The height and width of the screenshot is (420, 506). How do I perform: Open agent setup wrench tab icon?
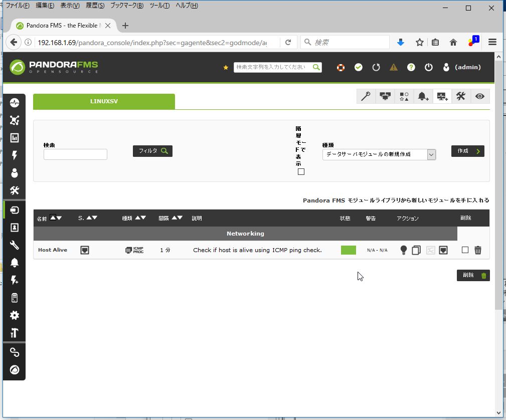[x=366, y=96]
